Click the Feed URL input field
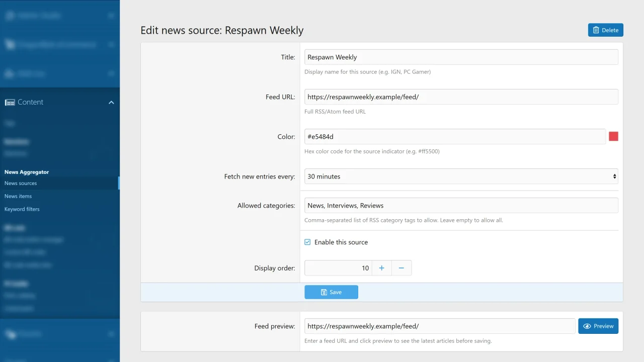Image resolution: width=644 pixels, height=362 pixels. [461, 97]
